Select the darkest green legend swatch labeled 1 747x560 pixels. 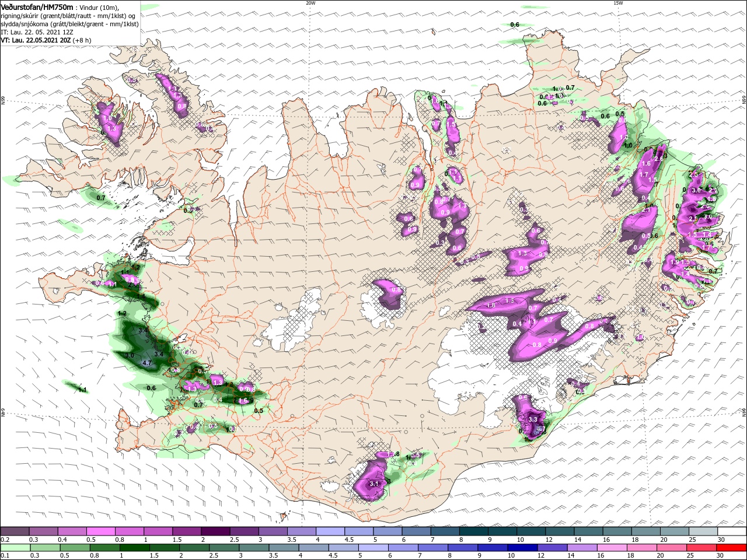click(x=134, y=548)
